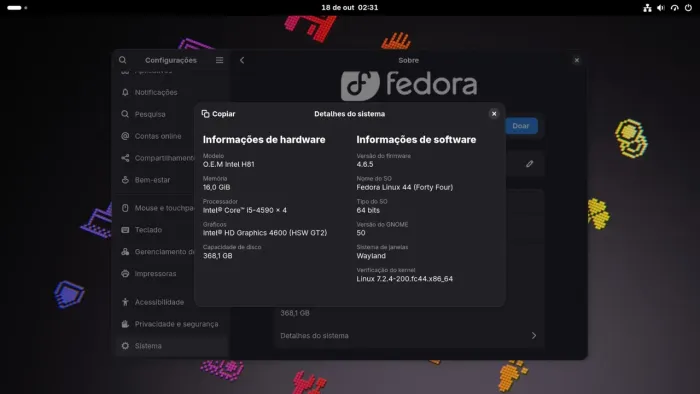
Task: Open the hamburger menu in Configurações sidebar
Action: point(219,60)
